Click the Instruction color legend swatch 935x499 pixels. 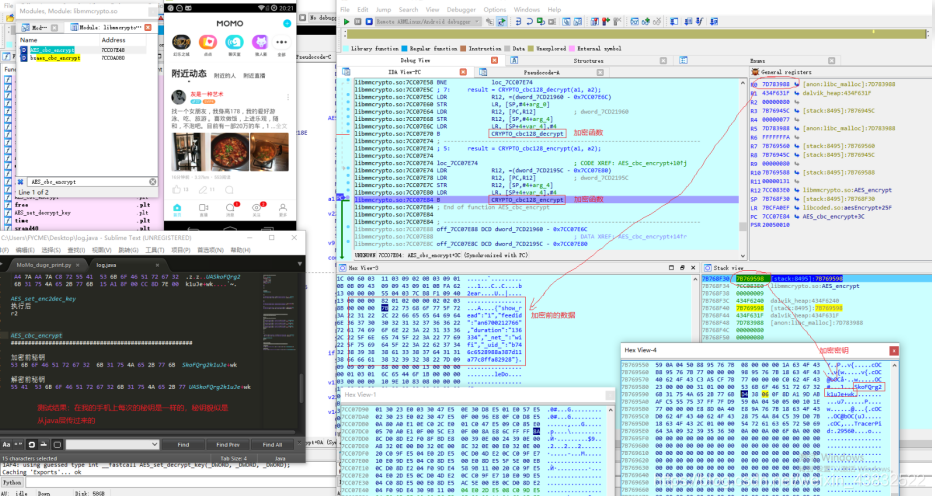(463, 49)
